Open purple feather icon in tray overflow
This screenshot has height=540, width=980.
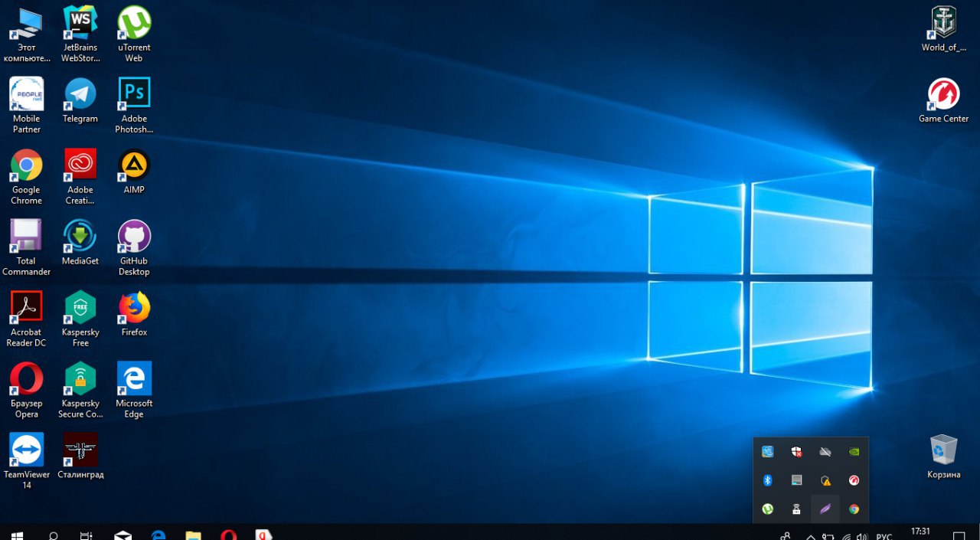(x=825, y=509)
